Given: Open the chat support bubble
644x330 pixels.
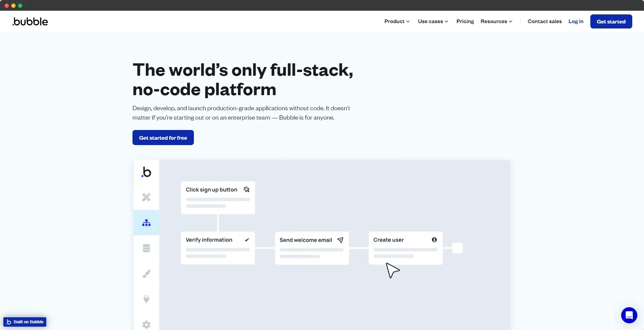Looking at the screenshot, I should point(629,315).
